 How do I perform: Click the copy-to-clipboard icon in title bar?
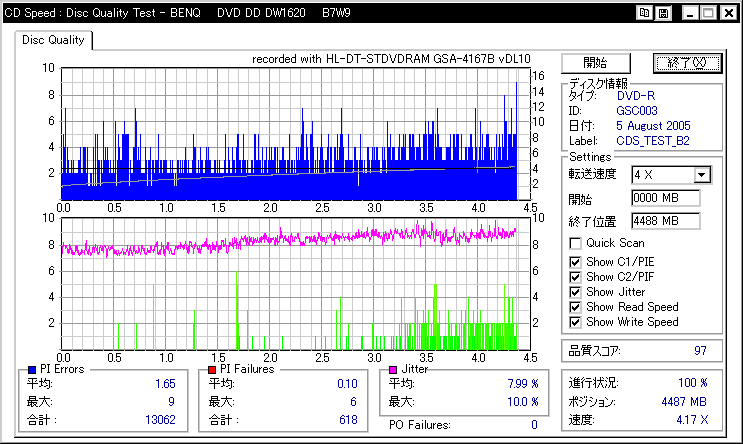[x=644, y=13]
